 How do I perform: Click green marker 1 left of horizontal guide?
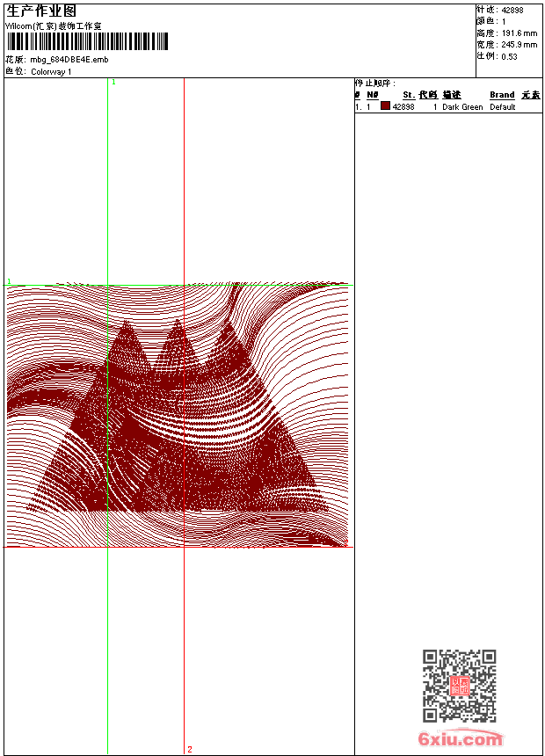(9, 281)
